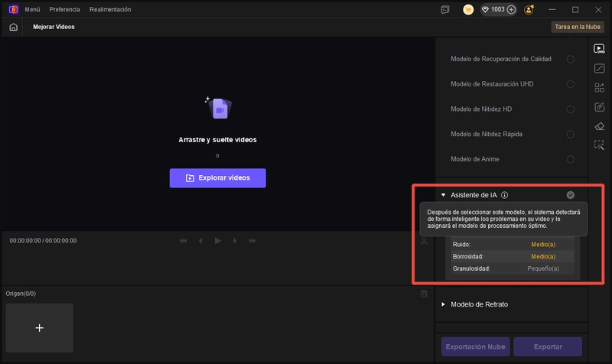Click the Origen(0/0) label

click(x=21, y=294)
